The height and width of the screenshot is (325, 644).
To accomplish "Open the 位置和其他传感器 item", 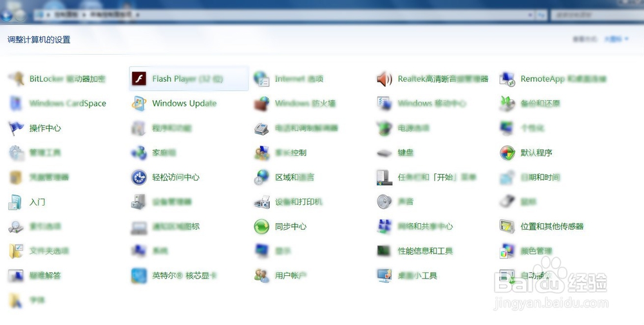I will (x=542, y=226).
